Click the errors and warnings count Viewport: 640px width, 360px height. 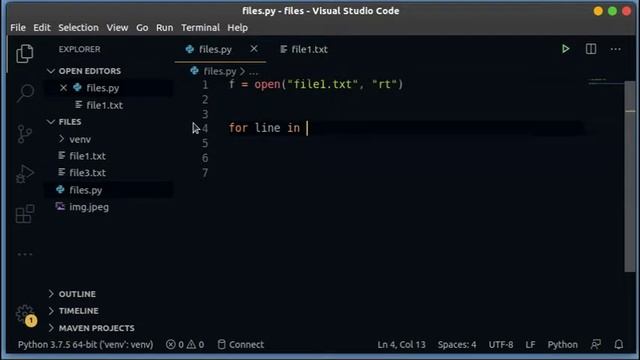click(x=185, y=344)
